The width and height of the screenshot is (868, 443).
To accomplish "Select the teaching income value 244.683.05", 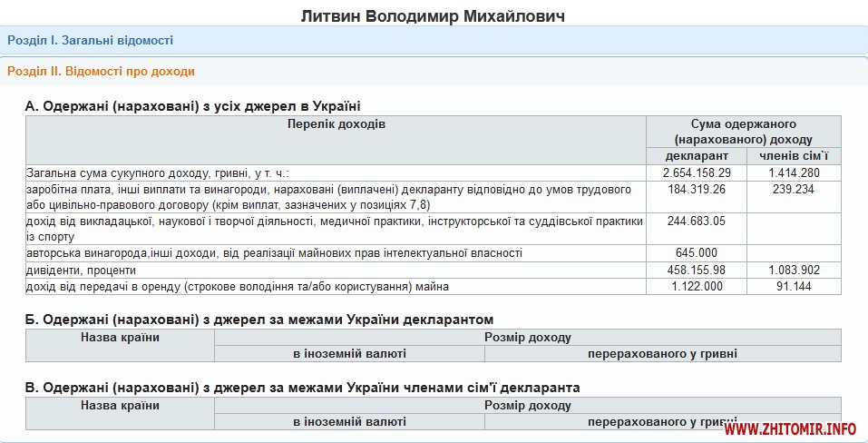I will point(696,221).
